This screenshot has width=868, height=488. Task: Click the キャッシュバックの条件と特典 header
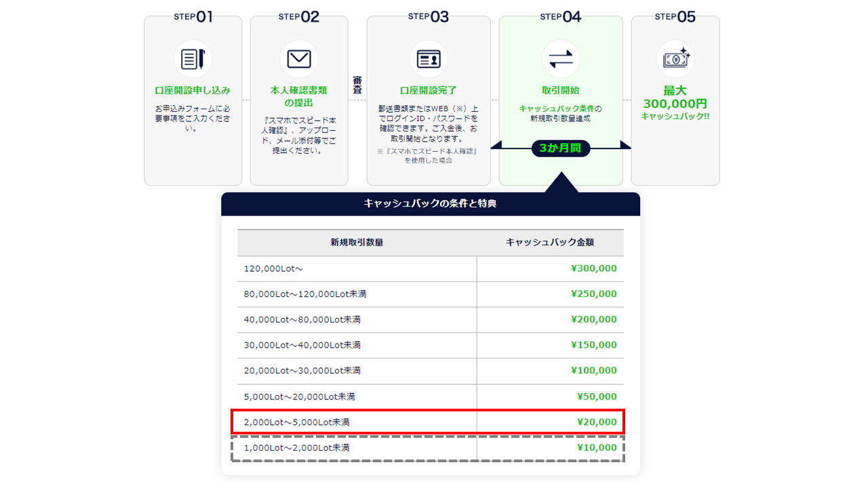[x=431, y=203]
